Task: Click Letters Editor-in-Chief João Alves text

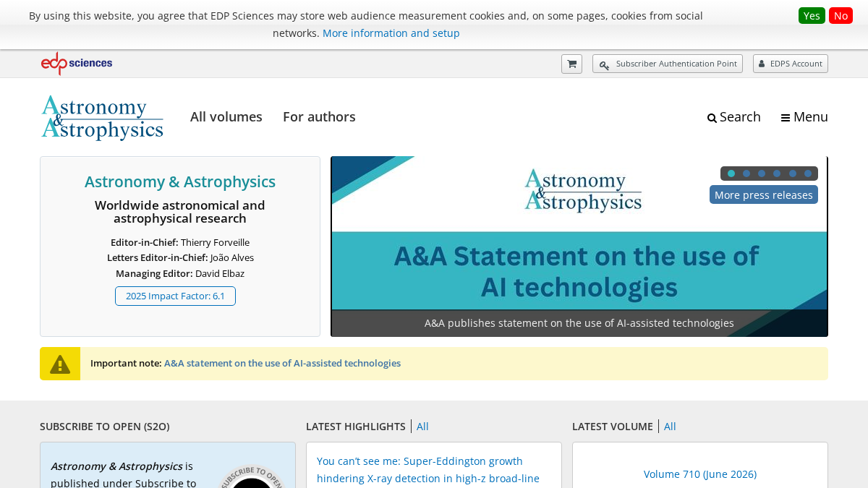Action: (180, 257)
